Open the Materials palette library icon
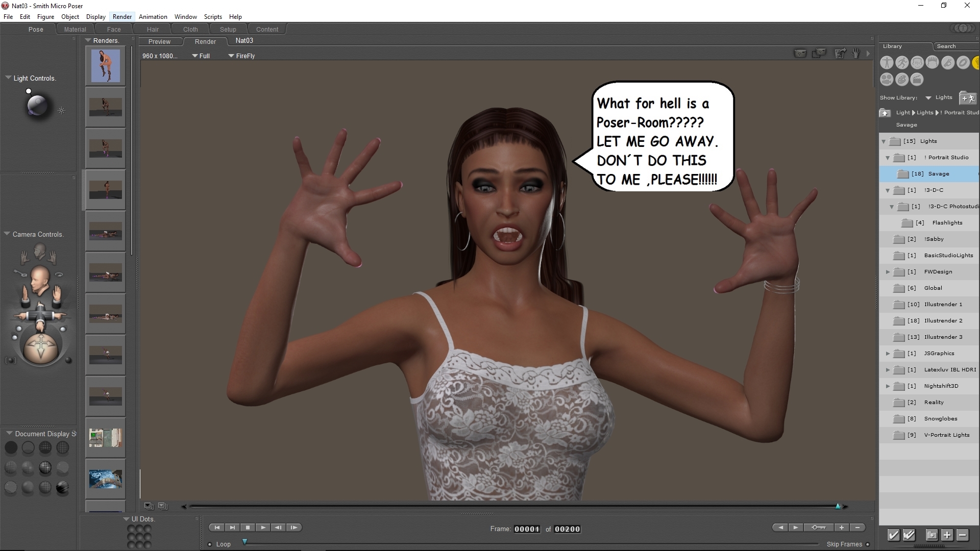Image resolution: width=980 pixels, height=551 pixels. coord(902,80)
